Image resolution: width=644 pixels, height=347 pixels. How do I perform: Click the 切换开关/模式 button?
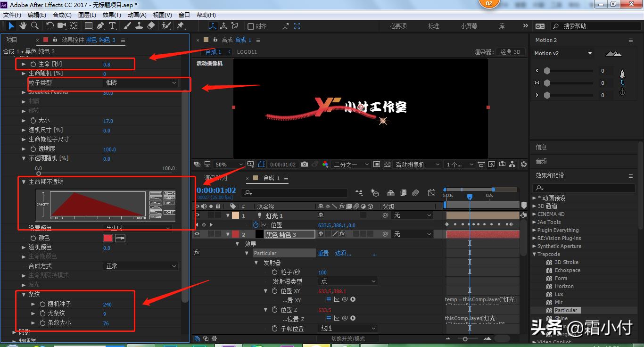(x=348, y=339)
